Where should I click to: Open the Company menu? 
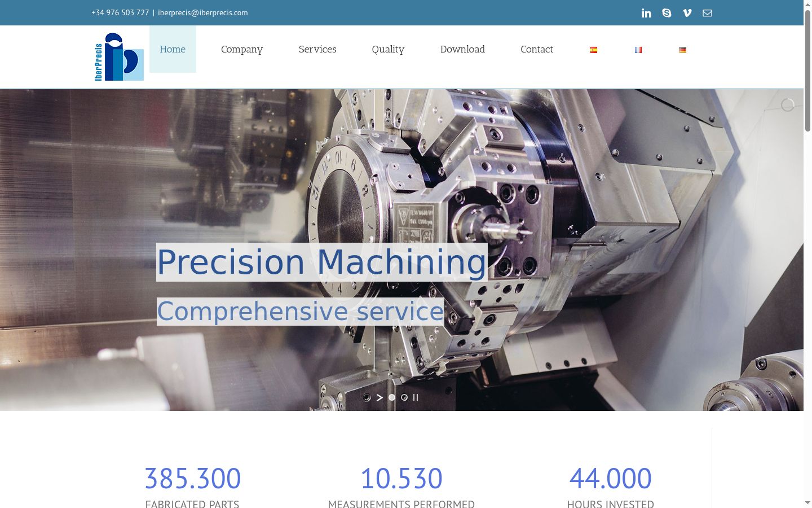pos(242,49)
